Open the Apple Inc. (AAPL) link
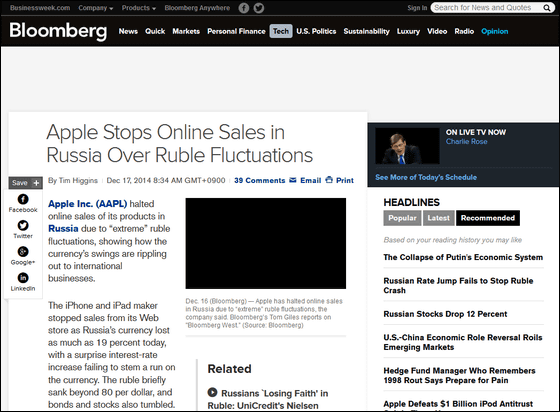This screenshot has height=412, width=560. [88, 204]
